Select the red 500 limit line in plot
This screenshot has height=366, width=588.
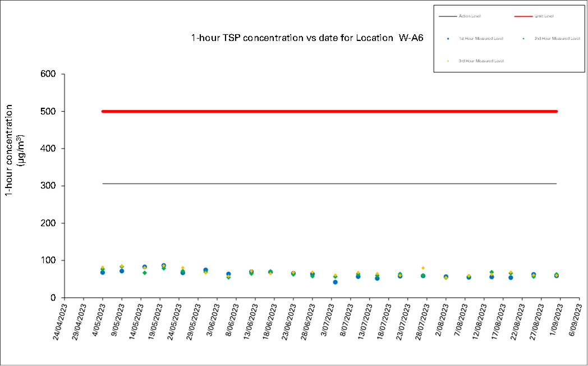click(x=329, y=111)
